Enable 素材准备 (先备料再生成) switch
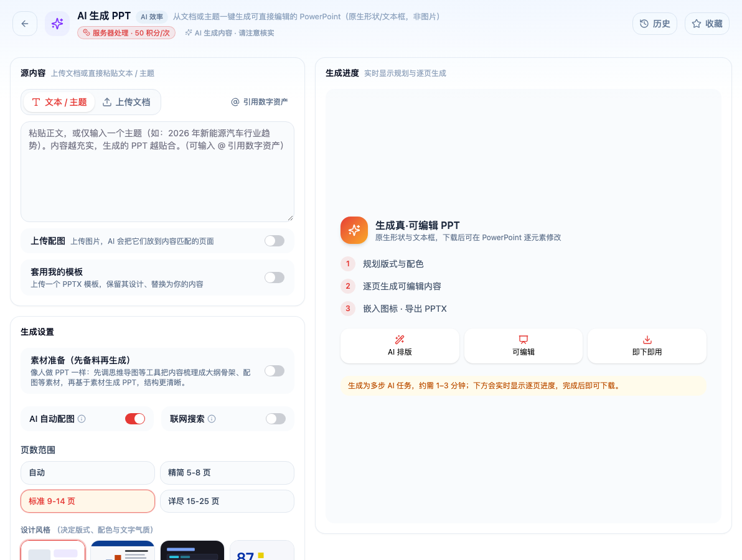Screen dimensions: 742x560 (x=275, y=371)
